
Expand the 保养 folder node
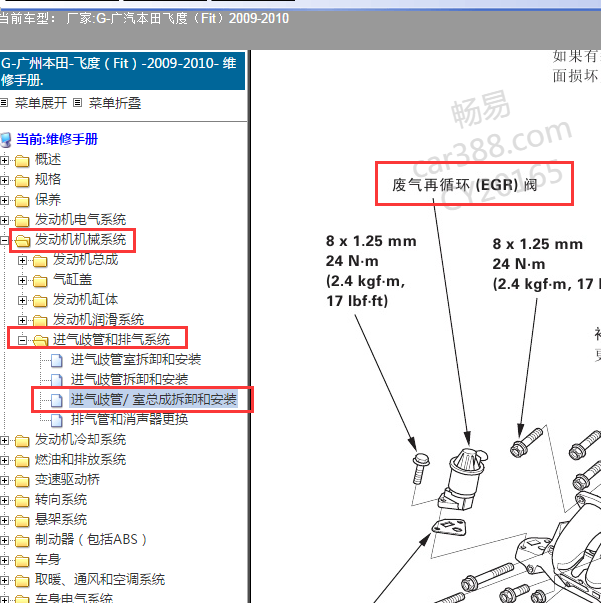click(4, 200)
